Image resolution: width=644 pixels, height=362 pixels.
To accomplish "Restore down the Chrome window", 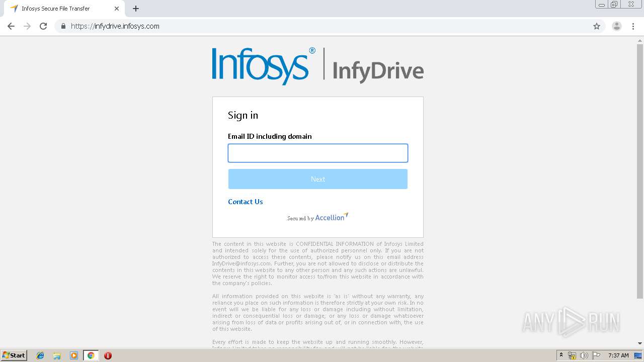I will [614, 5].
